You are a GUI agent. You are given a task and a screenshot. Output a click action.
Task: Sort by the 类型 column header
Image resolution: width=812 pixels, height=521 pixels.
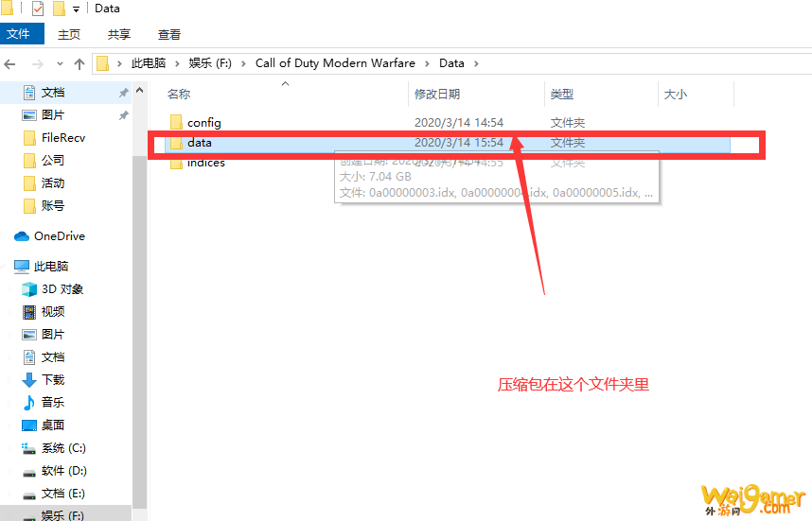pyautogui.click(x=562, y=95)
